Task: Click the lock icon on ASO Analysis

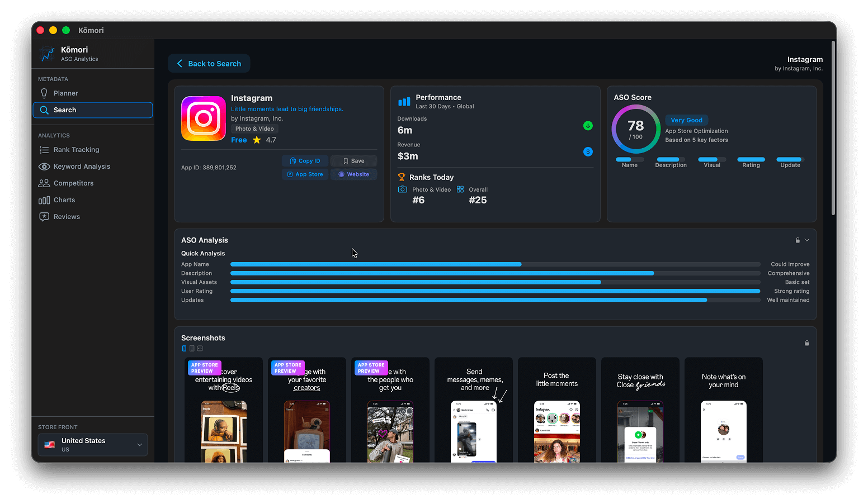Action: (x=798, y=240)
